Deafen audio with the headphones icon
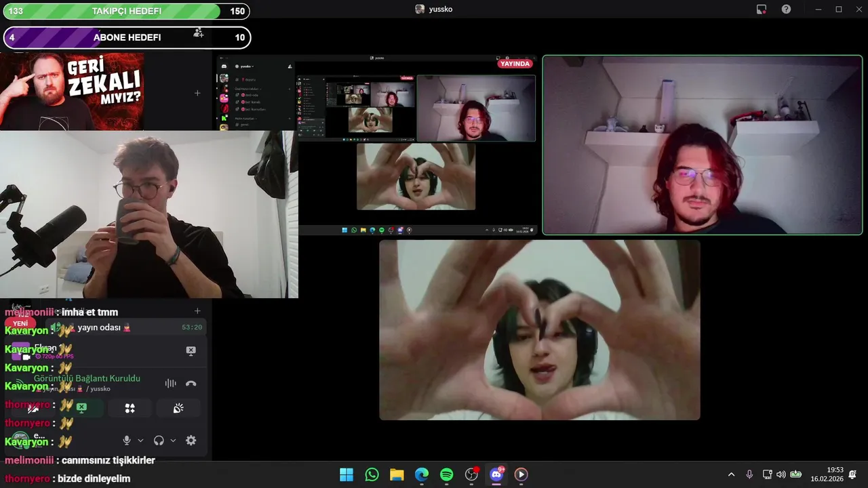The width and height of the screenshot is (868, 488). tap(159, 441)
